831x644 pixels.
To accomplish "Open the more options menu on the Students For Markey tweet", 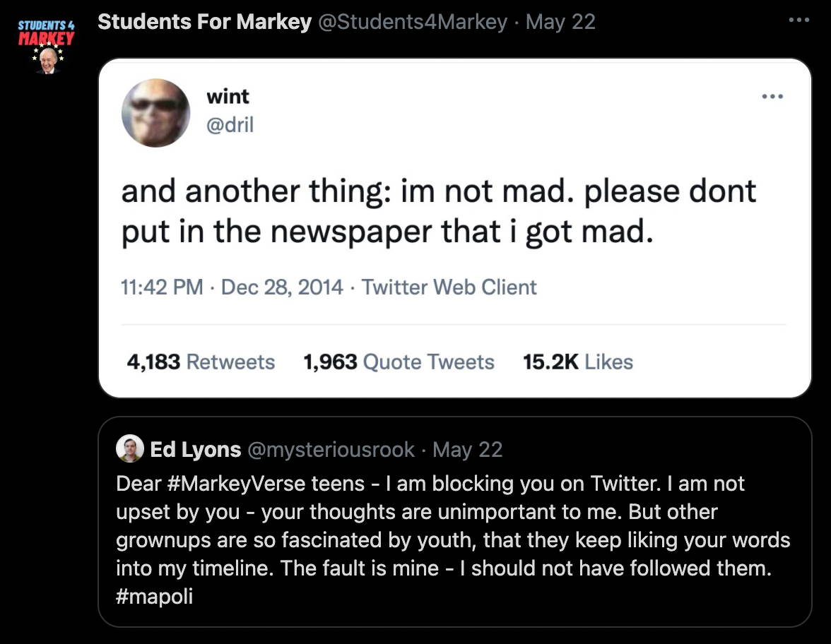I will click(798, 20).
